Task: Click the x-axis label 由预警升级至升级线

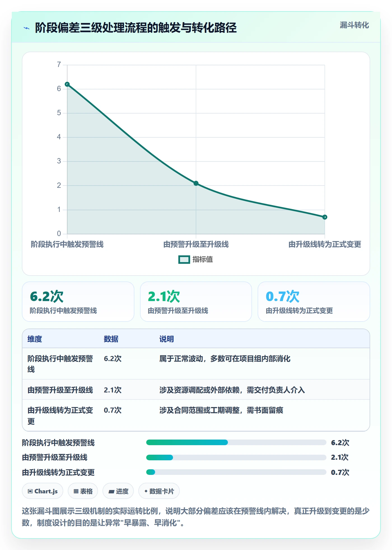Action: [x=196, y=244]
